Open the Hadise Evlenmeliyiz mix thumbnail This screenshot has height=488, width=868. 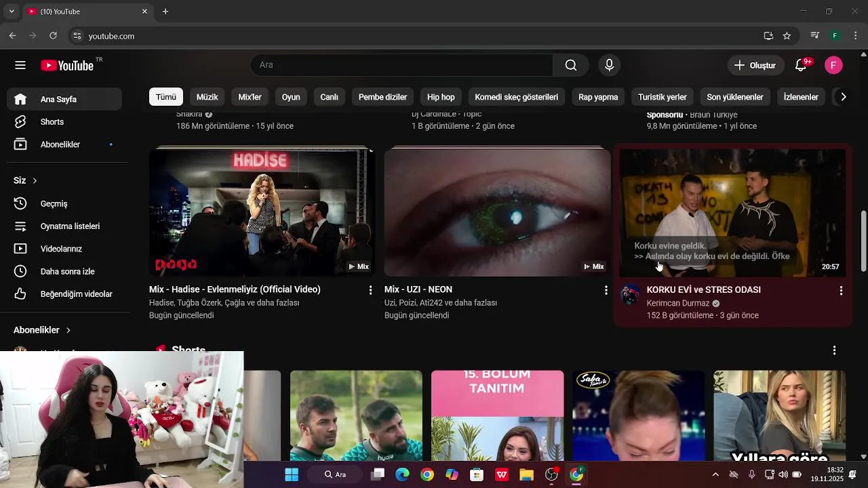tap(262, 213)
